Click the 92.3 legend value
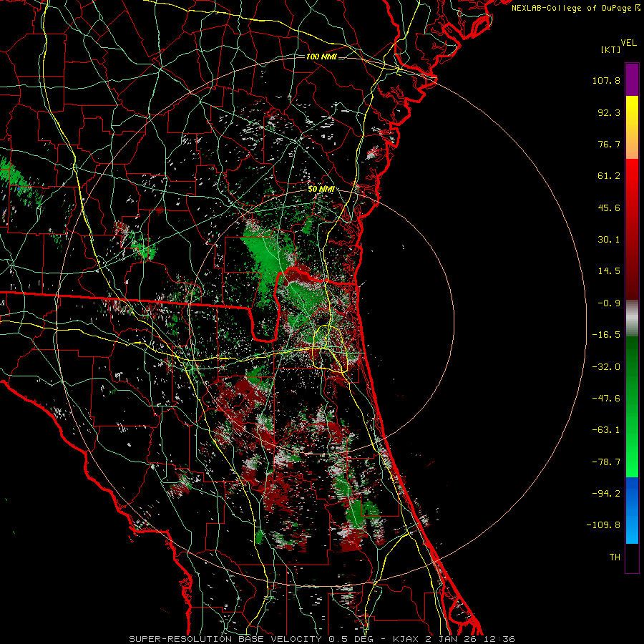The height and width of the screenshot is (644, 644). [x=609, y=112]
